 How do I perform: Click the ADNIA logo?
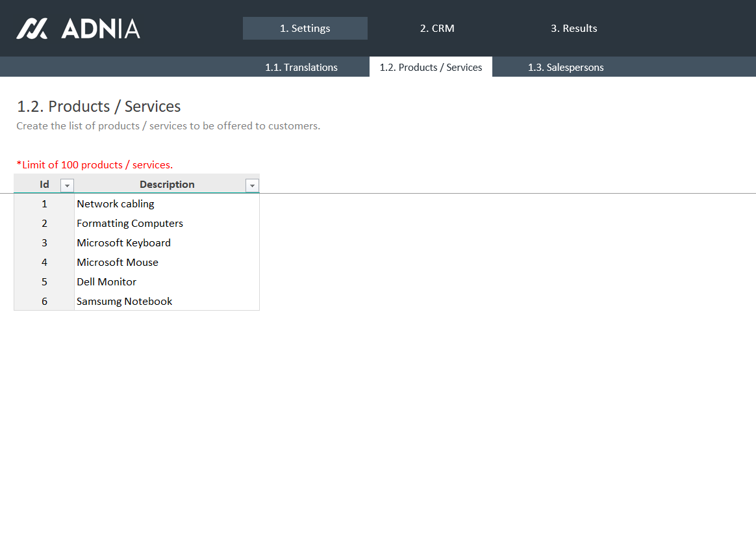tap(78, 29)
